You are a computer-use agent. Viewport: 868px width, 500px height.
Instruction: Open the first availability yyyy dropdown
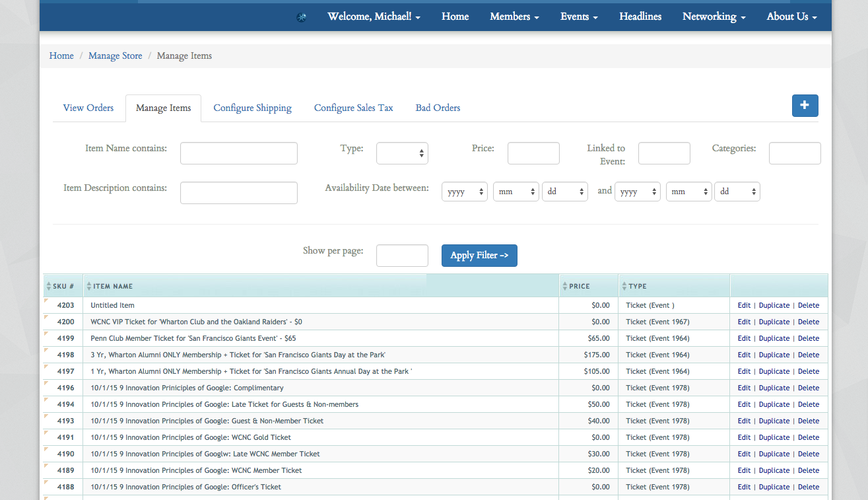(465, 192)
